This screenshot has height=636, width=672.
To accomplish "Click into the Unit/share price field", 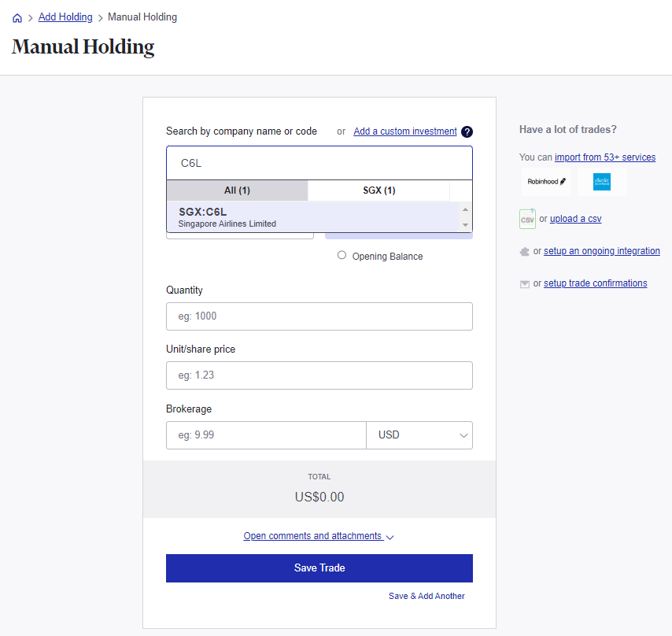I will click(x=319, y=375).
